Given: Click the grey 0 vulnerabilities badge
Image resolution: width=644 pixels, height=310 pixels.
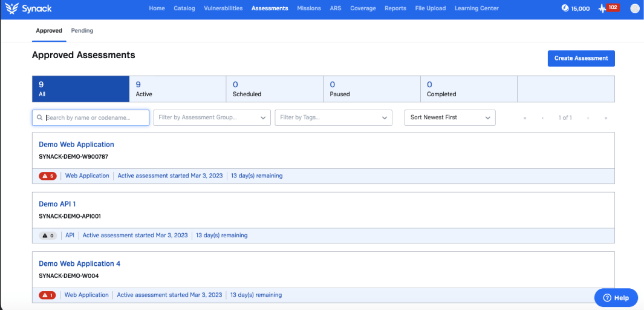Looking at the screenshot, I should point(48,236).
